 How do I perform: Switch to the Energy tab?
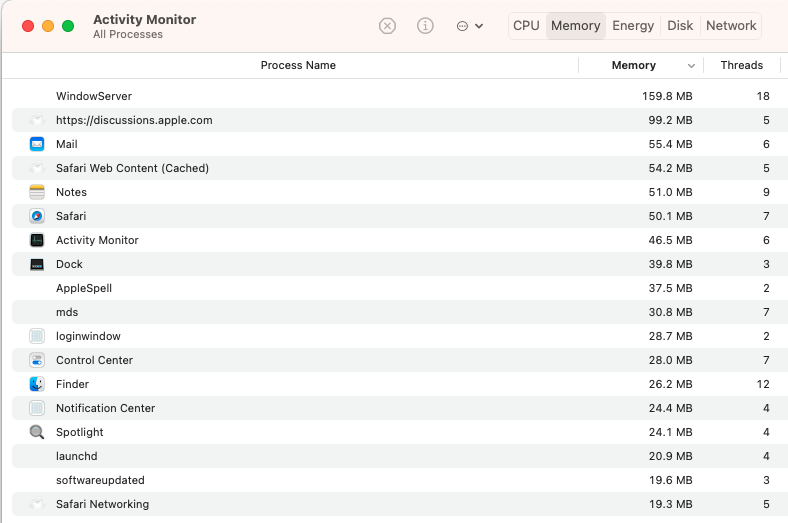[633, 26]
